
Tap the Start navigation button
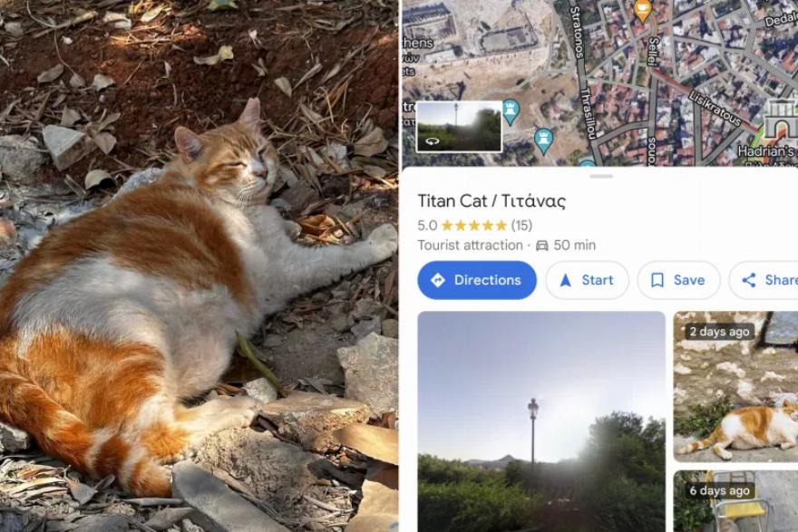coord(588,280)
